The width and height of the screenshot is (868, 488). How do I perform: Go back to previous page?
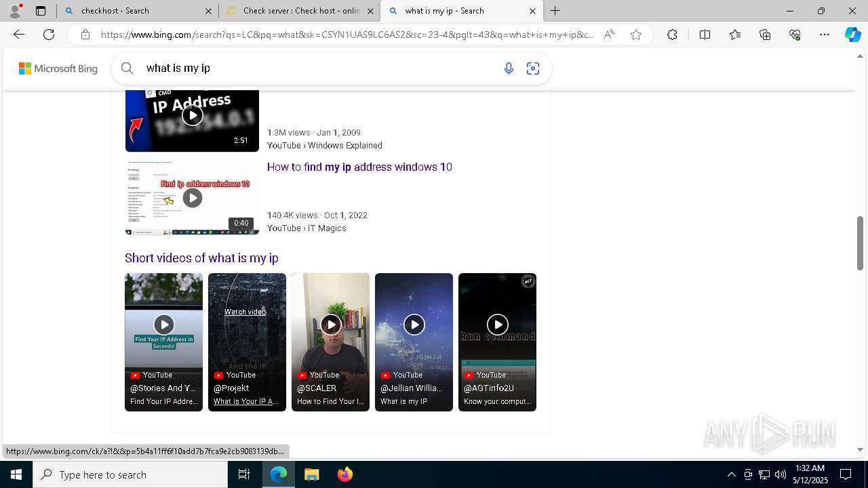click(19, 35)
